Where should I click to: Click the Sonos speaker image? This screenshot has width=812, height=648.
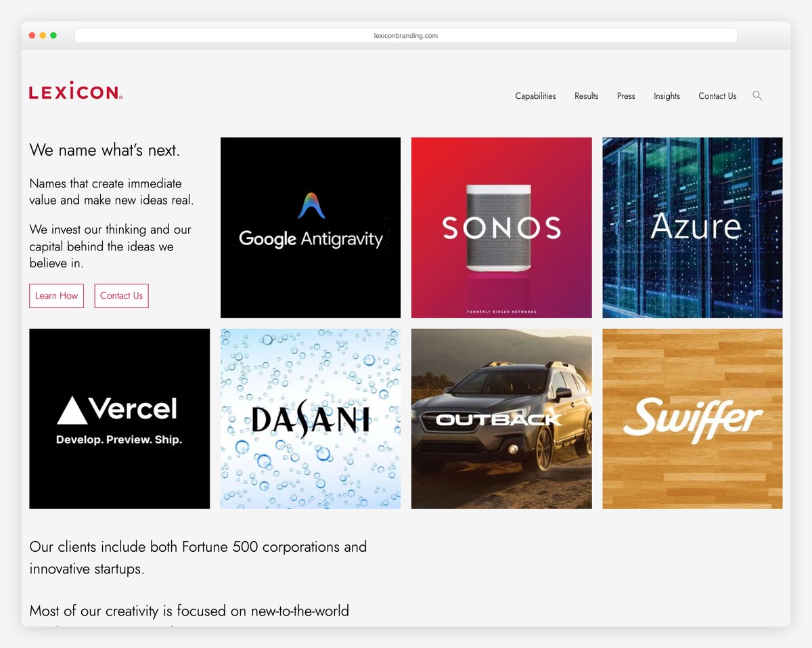click(501, 228)
